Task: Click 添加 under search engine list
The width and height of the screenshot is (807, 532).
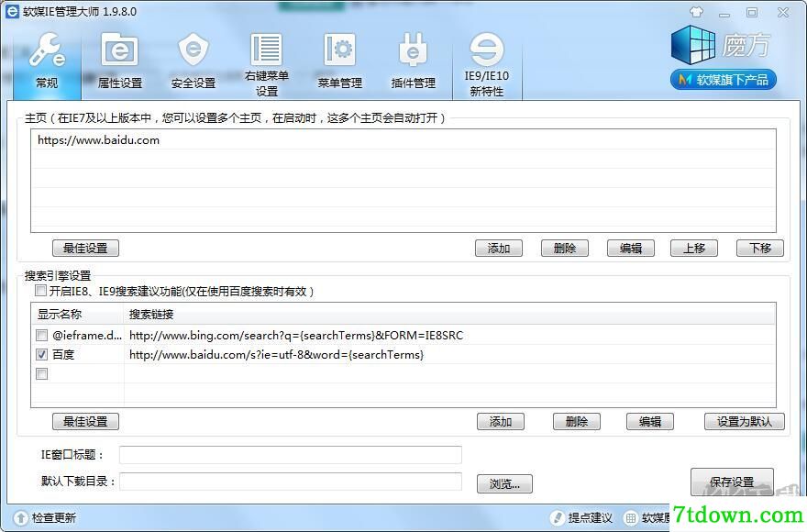Action: point(501,422)
